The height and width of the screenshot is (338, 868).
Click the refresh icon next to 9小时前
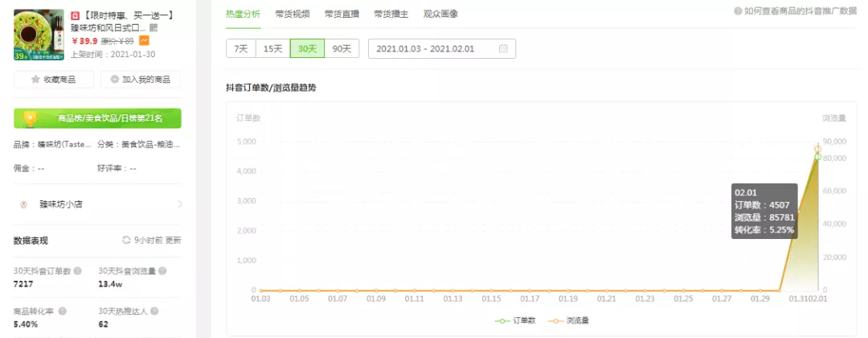pyautogui.click(x=126, y=241)
